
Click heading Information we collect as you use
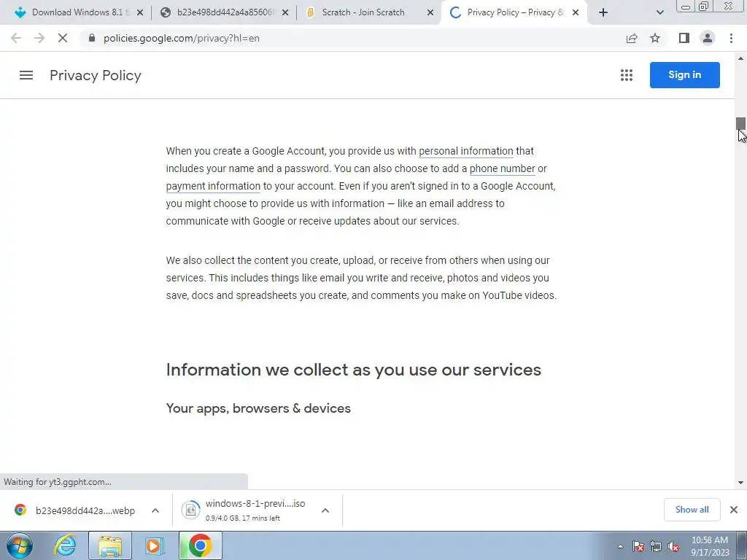(354, 370)
